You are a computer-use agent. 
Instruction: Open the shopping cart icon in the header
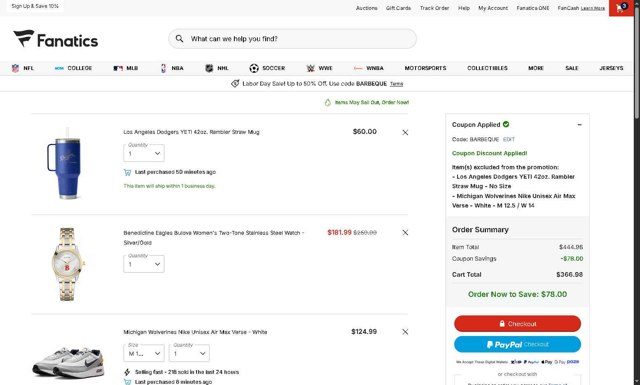(x=621, y=8)
